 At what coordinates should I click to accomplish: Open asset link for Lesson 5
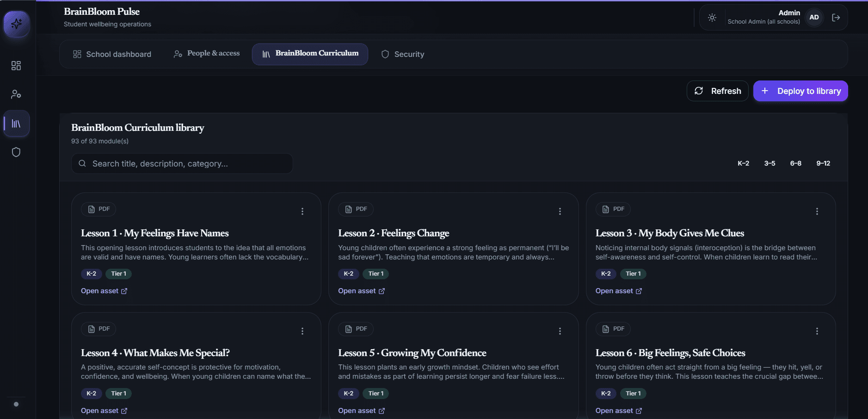361,411
